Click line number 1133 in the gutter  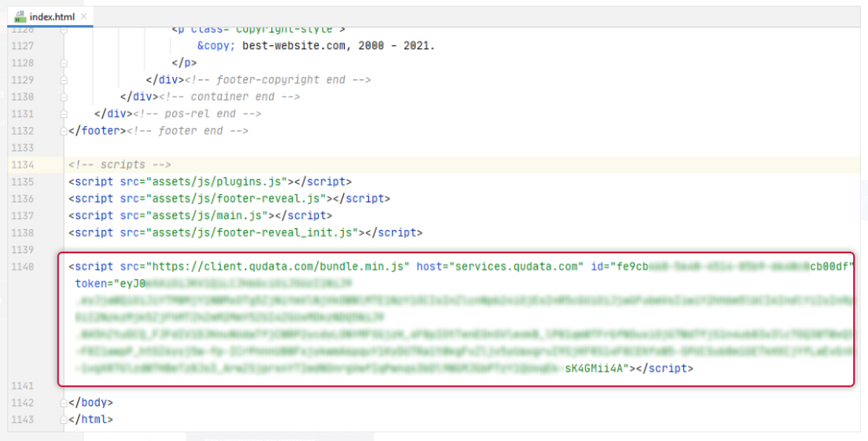pyautogui.click(x=23, y=148)
